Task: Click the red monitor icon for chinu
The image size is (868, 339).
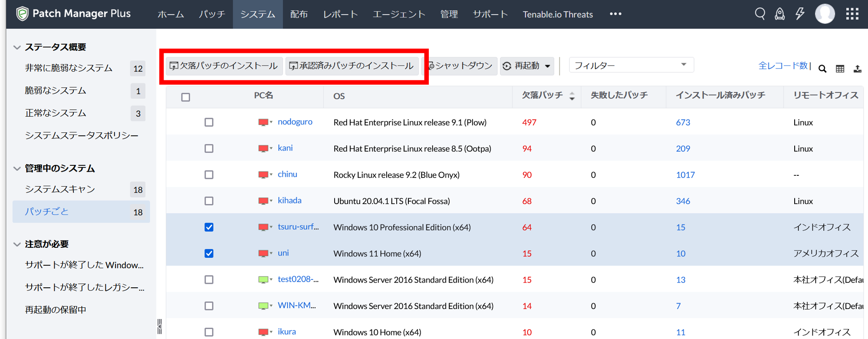Action: point(263,175)
